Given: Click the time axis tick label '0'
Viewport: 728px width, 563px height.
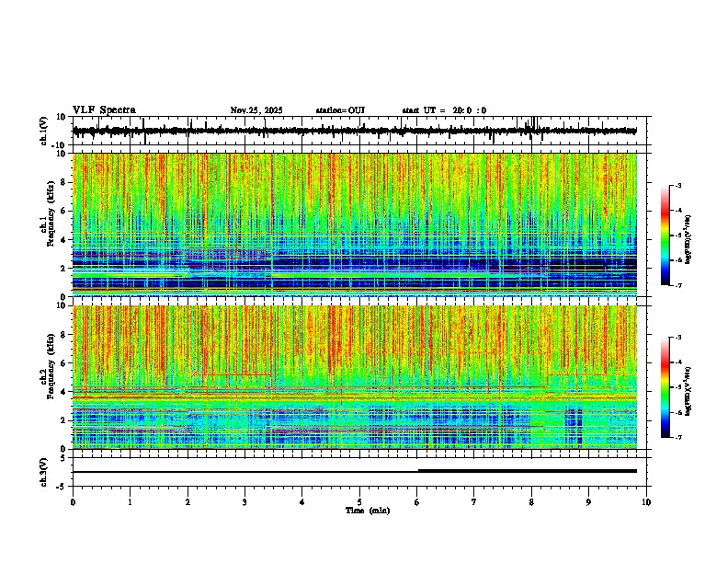Looking at the screenshot, I should (x=73, y=502).
